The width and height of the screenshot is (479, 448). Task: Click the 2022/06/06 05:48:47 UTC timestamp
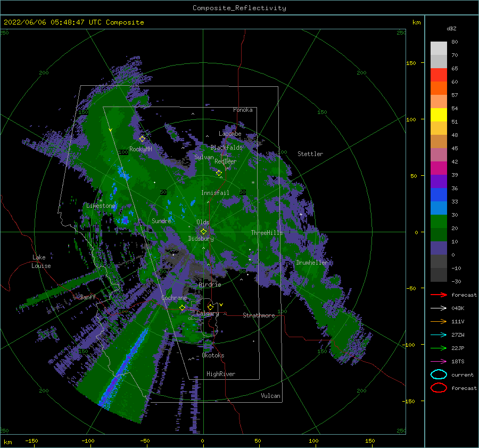point(46,22)
